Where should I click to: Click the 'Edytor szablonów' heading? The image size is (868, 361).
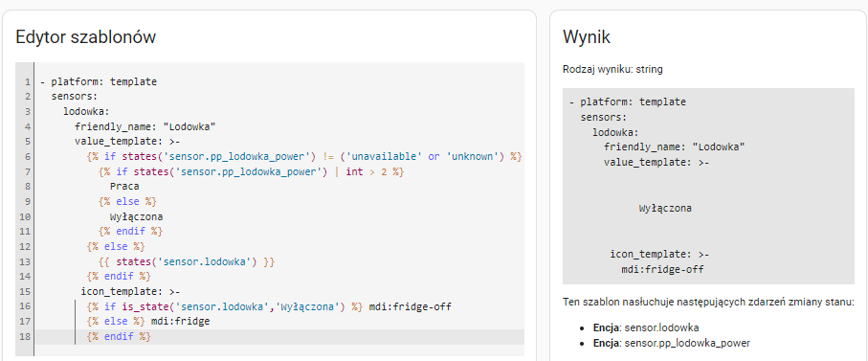86,37
